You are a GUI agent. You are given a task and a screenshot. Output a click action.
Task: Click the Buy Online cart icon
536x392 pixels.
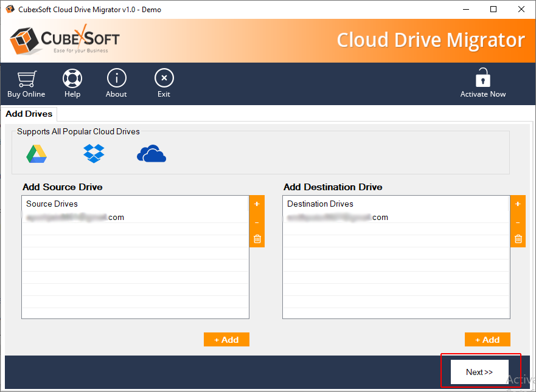pyautogui.click(x=26, y=79)
